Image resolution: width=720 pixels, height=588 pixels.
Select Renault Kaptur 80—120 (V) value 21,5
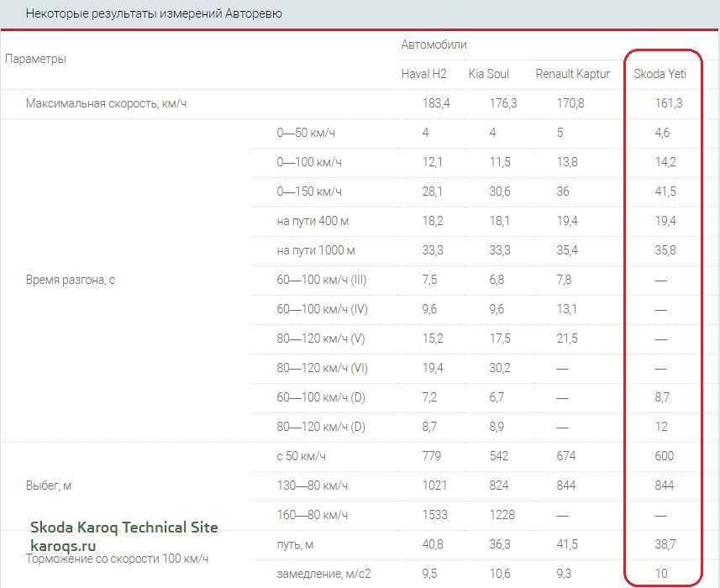(x=567, y=339)
